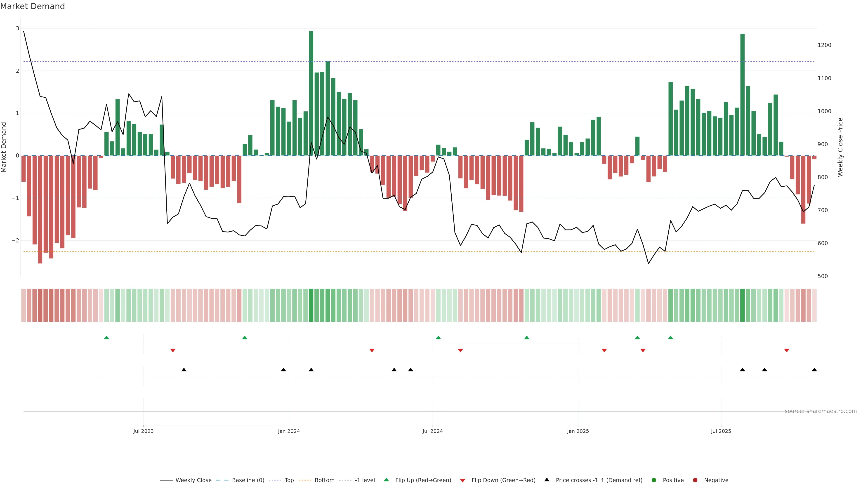Click the Jan 2025 x-axis label
This screenshot has width=868, height=488.
[578, 431]
